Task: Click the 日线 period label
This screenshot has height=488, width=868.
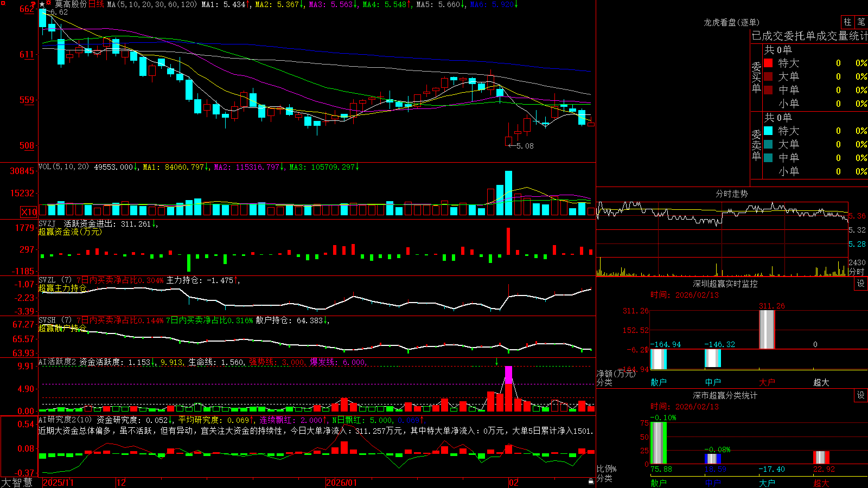Action: 96,4
